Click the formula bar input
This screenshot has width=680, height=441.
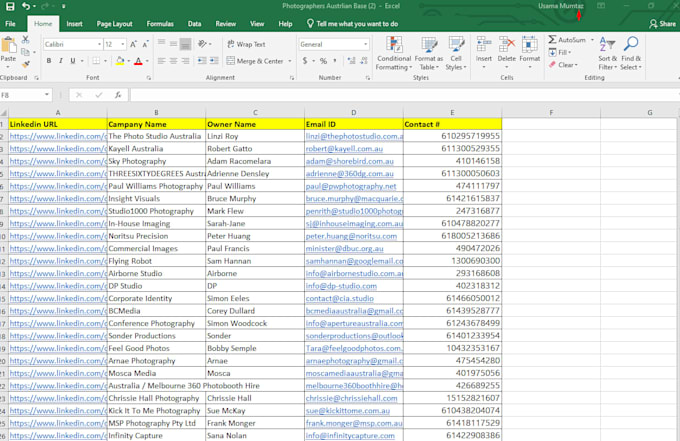point(404,95)
